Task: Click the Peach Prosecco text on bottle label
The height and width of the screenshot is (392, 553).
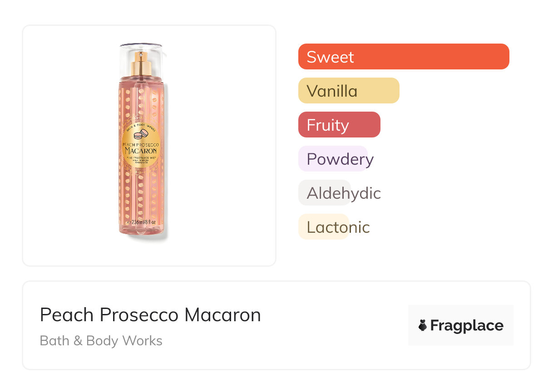Action: pos(141,144)
